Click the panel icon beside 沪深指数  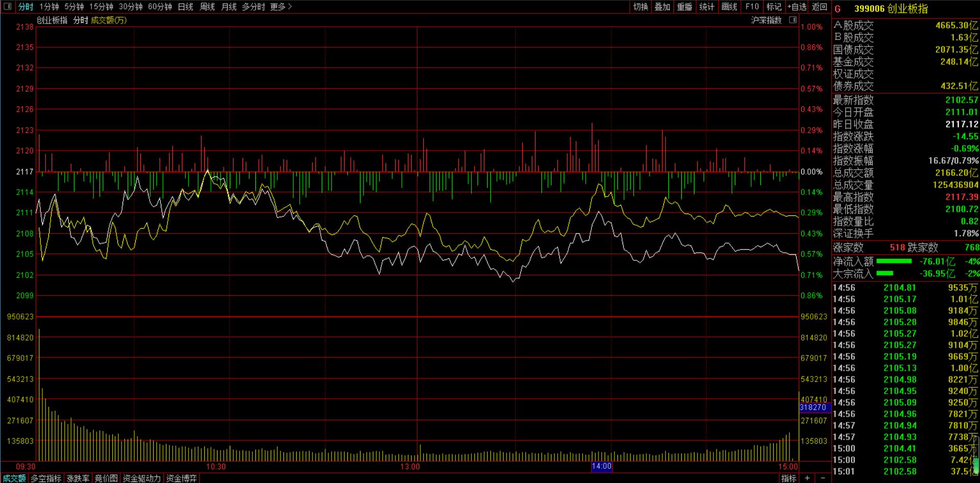pos(793,20)
